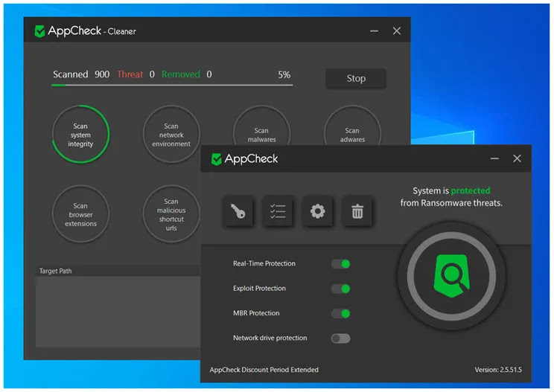The height and width of the screenshot is (392, 554).
Task: Click the MBR Protection label
Action: coord(256,313)
